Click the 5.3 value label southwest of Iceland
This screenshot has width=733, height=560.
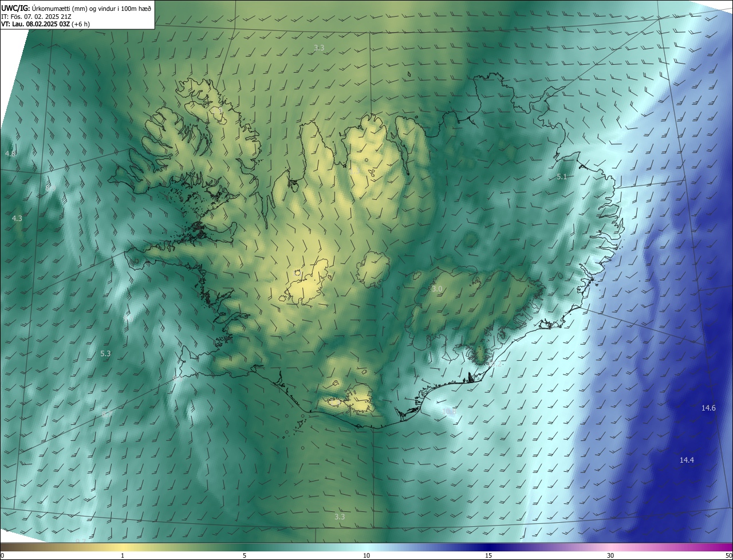105,353
